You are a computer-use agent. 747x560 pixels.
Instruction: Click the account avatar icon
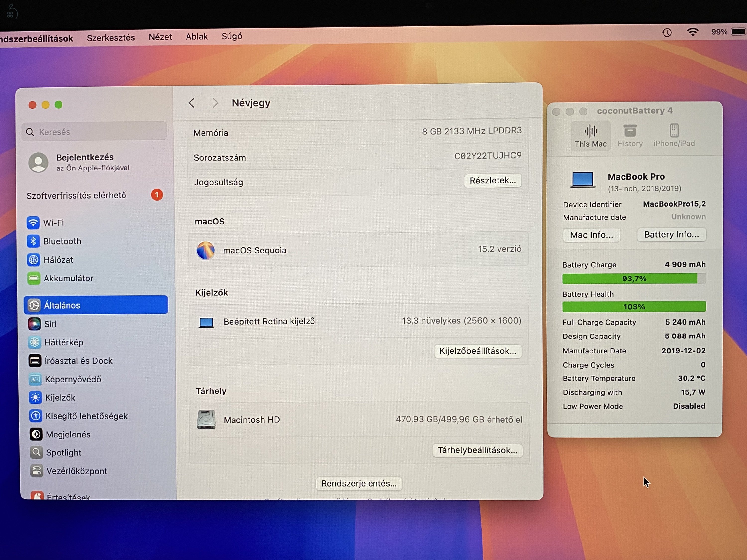click(38, 162)
